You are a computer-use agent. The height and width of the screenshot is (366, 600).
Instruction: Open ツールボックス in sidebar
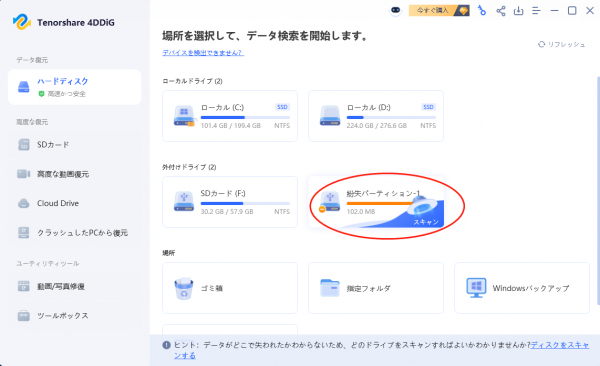tap(75, 316)
